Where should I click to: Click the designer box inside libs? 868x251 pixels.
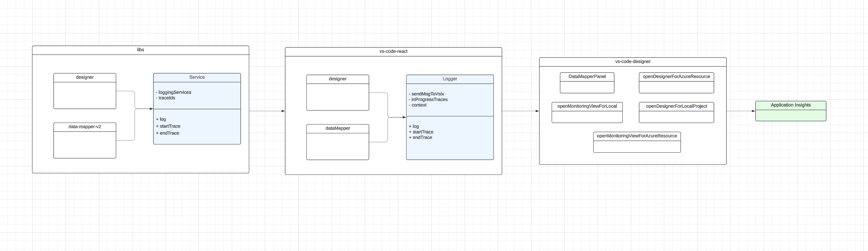pos(85,91)
